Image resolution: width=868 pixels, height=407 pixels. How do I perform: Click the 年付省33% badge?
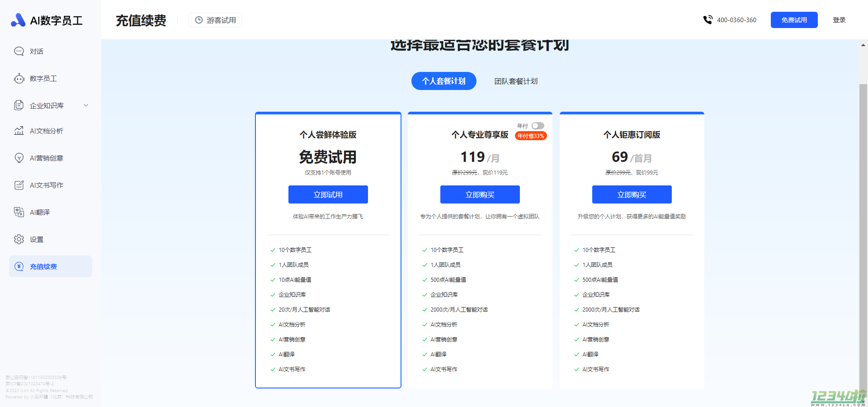point(531,136)
